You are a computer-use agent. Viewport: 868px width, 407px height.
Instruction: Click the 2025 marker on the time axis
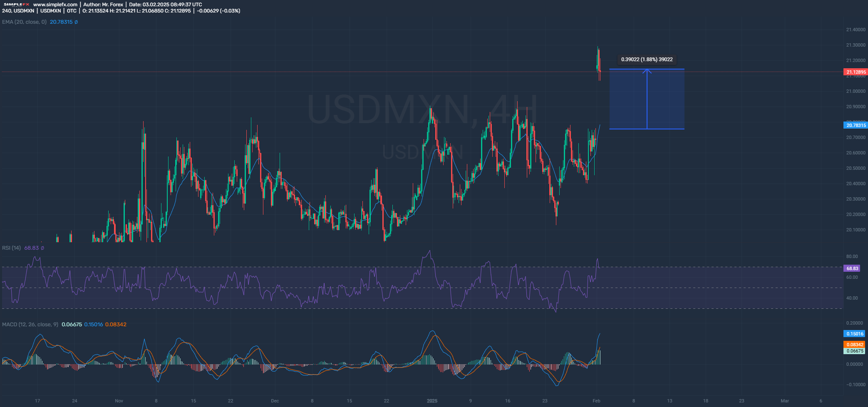click(432, 401)
